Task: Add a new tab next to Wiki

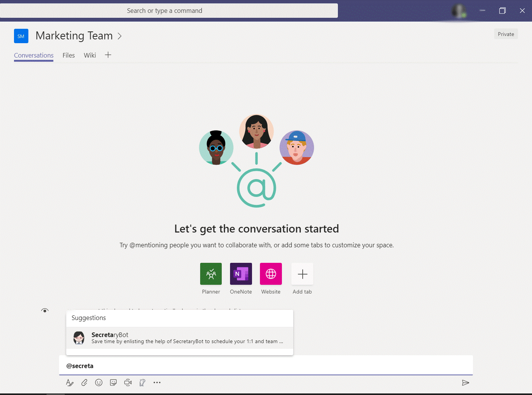Action: click(108, 55)
